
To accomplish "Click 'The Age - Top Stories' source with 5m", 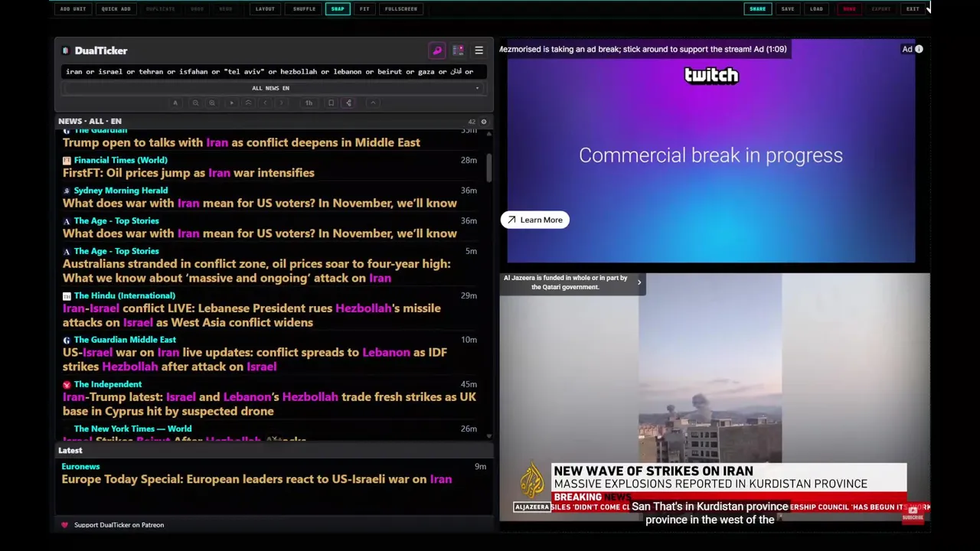I will pyautogui.click(x=116, y=251).
